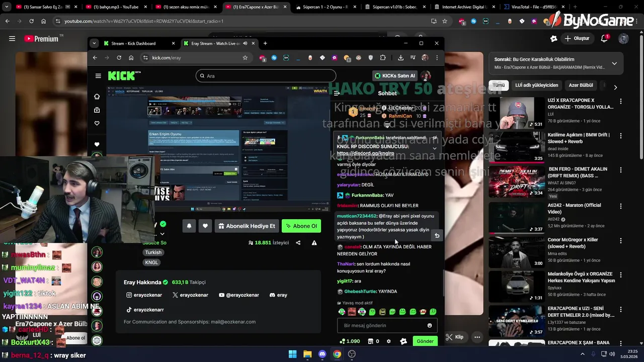Click the Bir mesaj gönderin chat input

point(387,326)
